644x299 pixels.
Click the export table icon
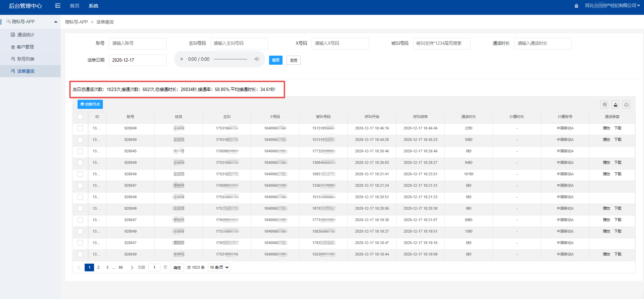tap(615, 105)
